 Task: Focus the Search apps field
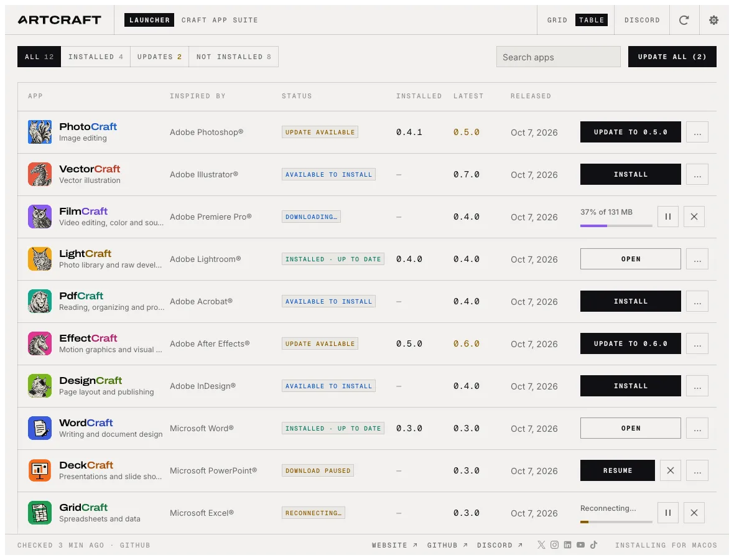[559, 57]
